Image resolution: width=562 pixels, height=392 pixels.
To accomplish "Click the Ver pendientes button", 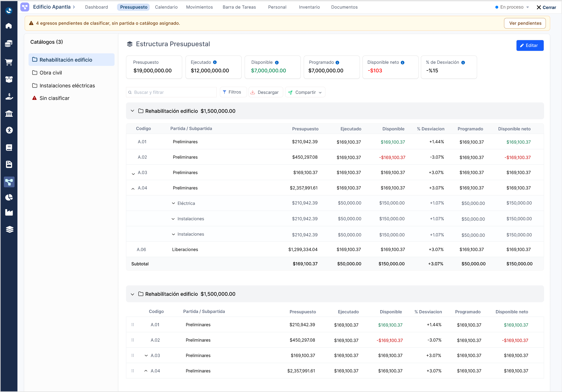I will 525,23.
